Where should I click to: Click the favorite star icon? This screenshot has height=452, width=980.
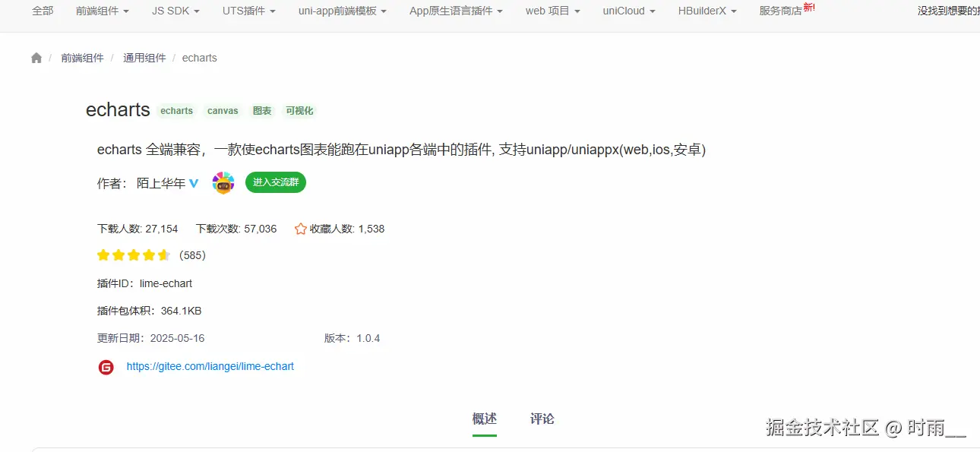pyautogui.click(x=301, y=229)
